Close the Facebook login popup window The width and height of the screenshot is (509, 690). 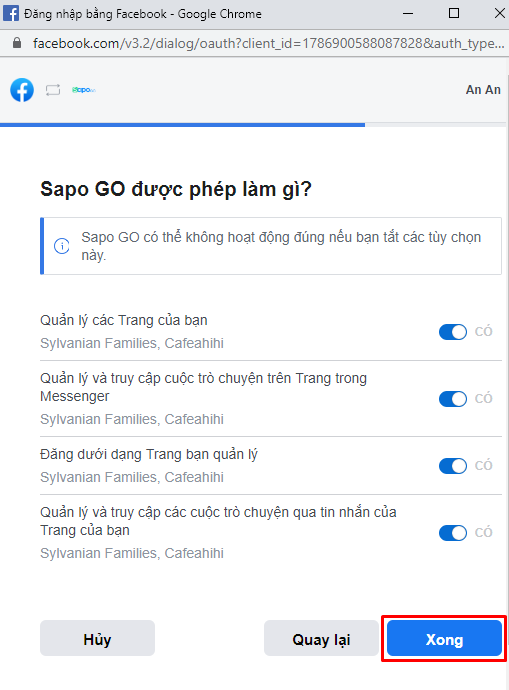pyautogui.click(x=499, y=13)
